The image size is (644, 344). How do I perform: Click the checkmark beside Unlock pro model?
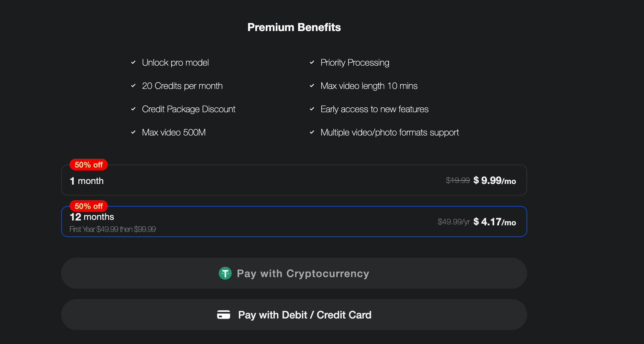click(133, 62)
